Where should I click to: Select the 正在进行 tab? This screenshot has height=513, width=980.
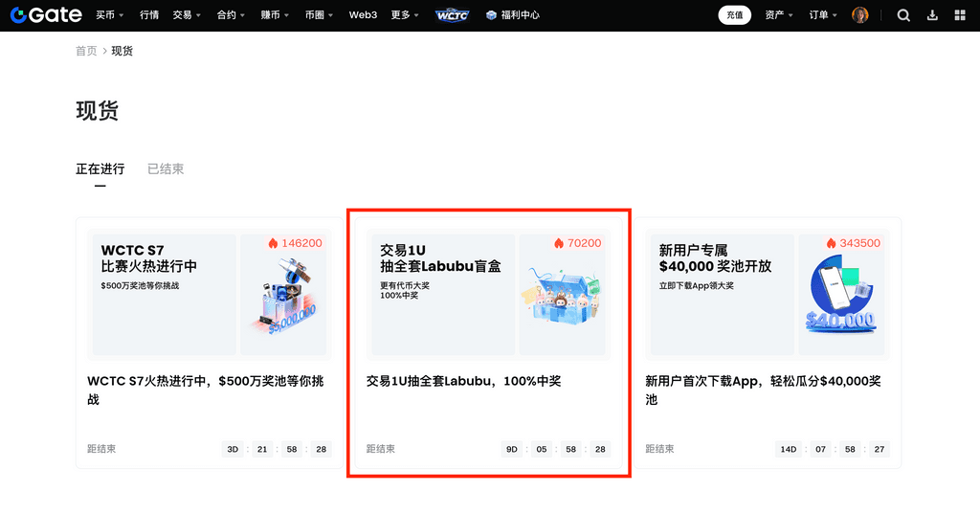[100, 169]
